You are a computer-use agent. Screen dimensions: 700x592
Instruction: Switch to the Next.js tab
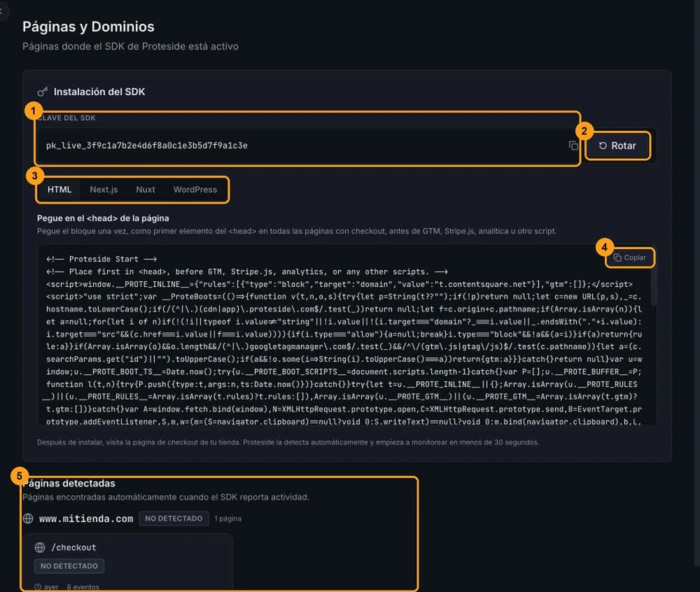104,190
